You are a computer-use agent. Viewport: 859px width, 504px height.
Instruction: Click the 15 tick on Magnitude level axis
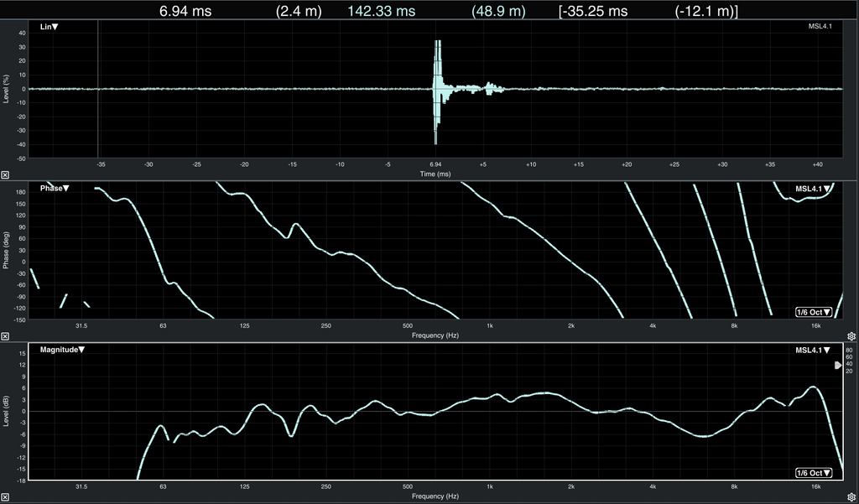[23, 353]
